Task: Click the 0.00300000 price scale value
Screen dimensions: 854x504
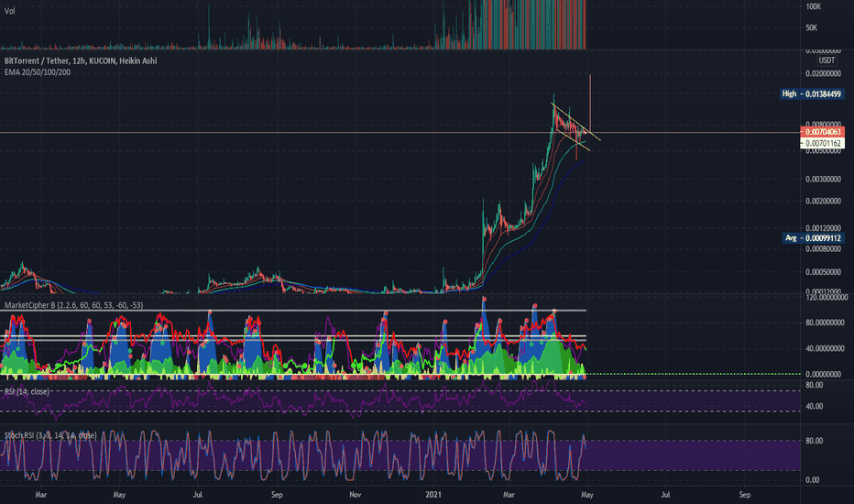Action: coord(823,180)
